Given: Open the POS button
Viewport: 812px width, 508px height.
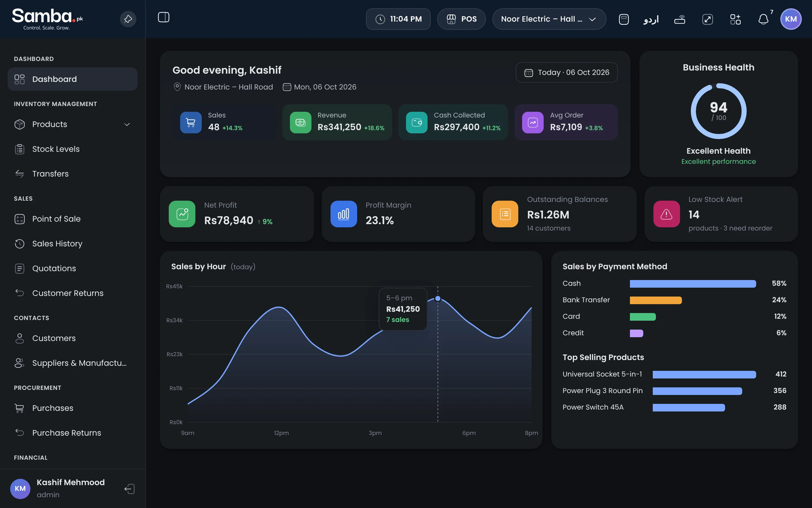Looking at the screenshot, I should (x=462, y=19).
